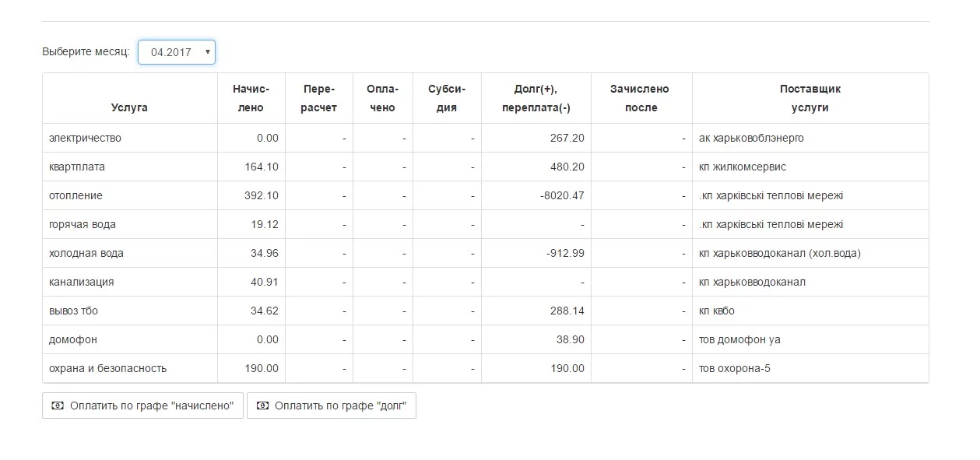Click the "охрана и безопасность" row
This screenshot has width=980, height=460.
485,368
